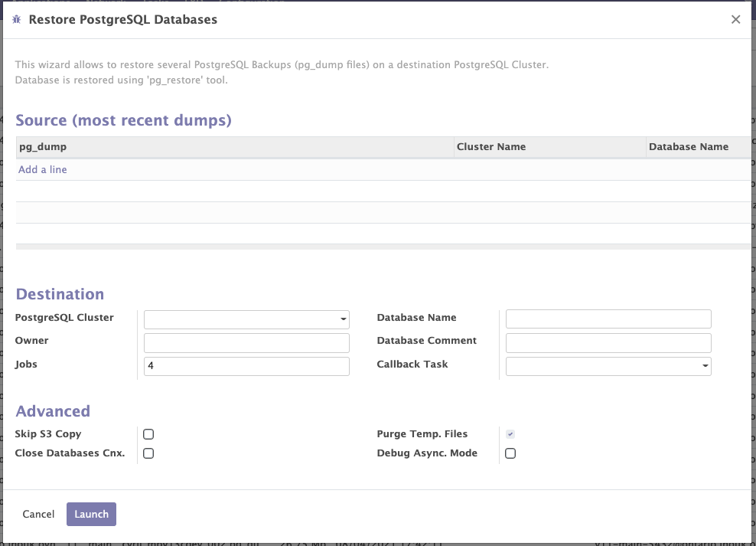Focus the Owner input field
This screenshot has height=546, width=756.
click(246, 343)
